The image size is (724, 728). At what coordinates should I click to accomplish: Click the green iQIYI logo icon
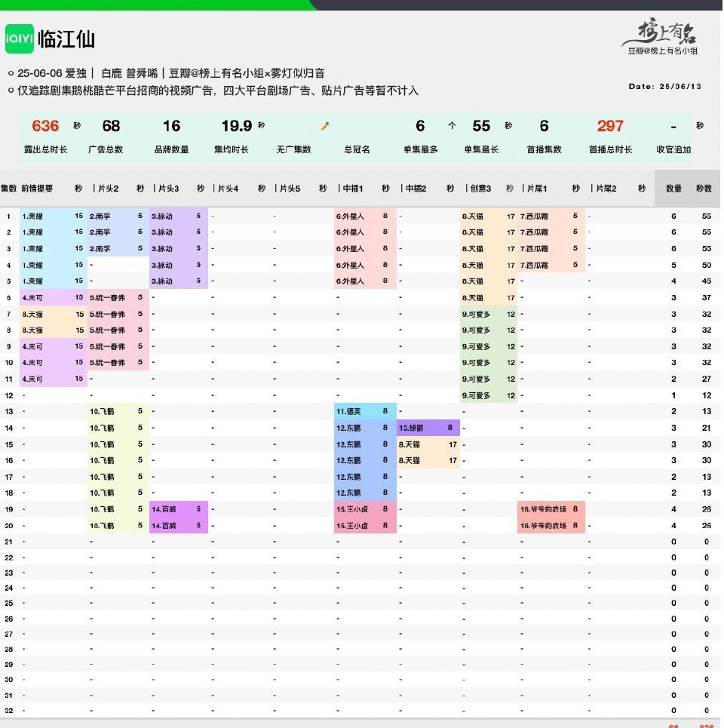tap(20, 38)
